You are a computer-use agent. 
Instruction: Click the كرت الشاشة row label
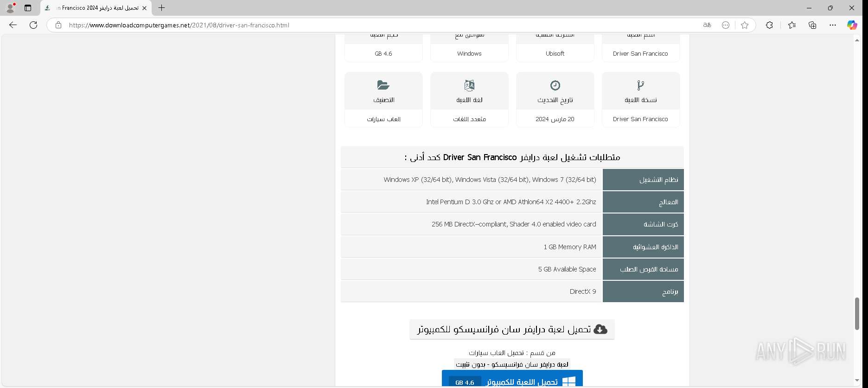click(643, 224)
